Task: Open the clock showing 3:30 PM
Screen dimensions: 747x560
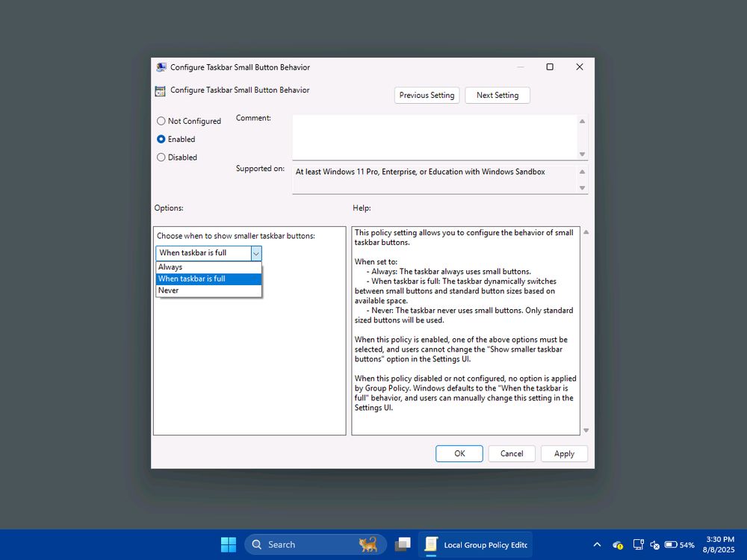Action: tap(719, 544)
